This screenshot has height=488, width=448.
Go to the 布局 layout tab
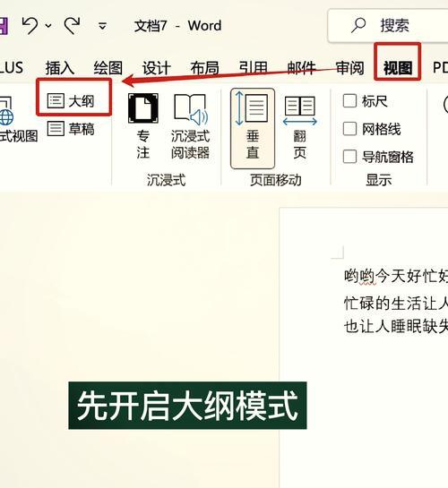pyautogui.click(x=204, y=67)
